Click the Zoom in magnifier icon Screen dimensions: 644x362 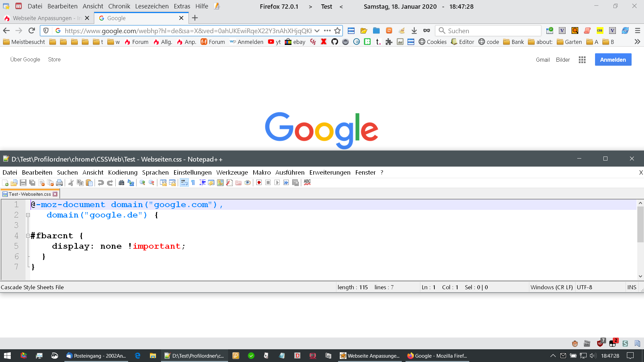click(142, 183)
